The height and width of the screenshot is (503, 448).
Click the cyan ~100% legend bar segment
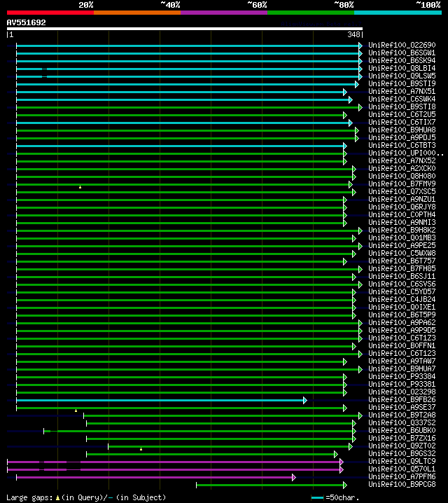tap(398, 13)
